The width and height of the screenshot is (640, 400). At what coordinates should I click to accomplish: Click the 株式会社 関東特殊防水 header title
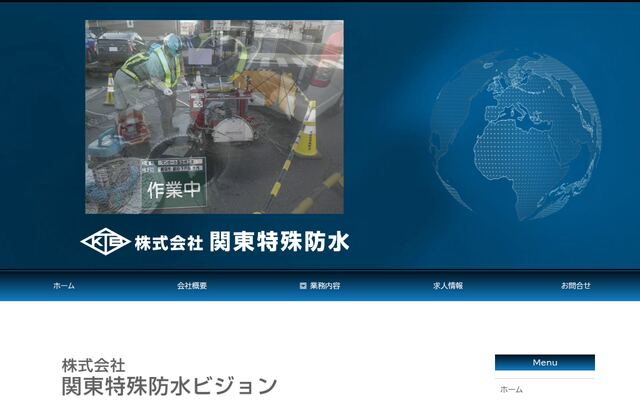(242, 242)
